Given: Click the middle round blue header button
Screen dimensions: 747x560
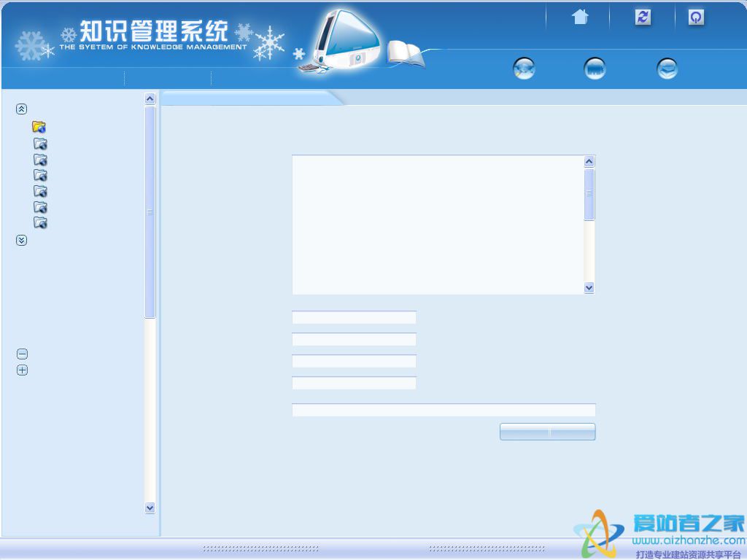Looking at the screenshot, I should click(595, 69).
